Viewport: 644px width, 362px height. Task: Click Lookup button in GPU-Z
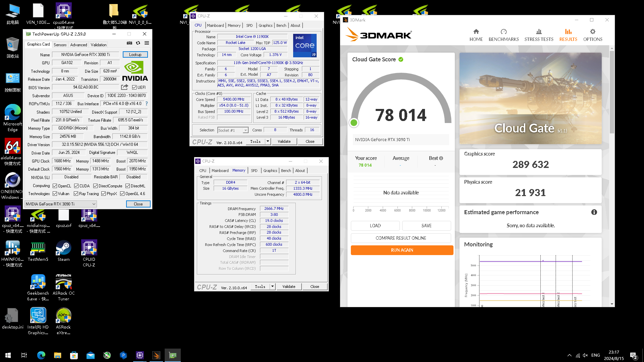point(135,55)
